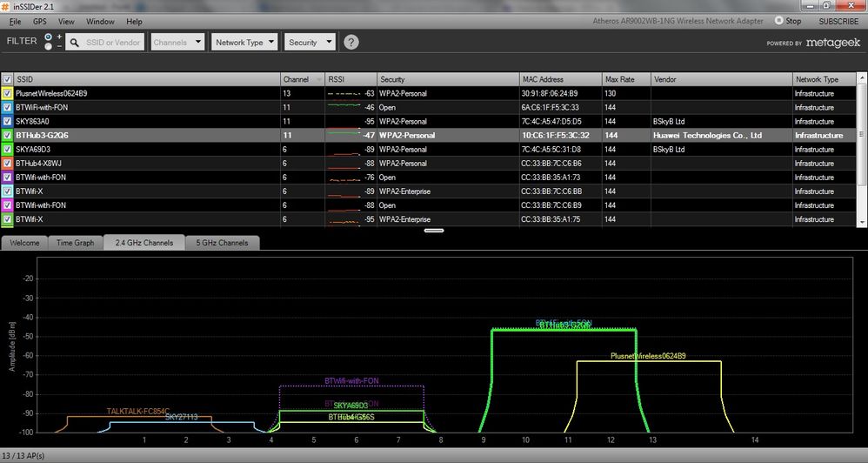This screenshot has width=868, height=463.
Task: Open the Channels filter dropdown
Action: click(177, 42)
